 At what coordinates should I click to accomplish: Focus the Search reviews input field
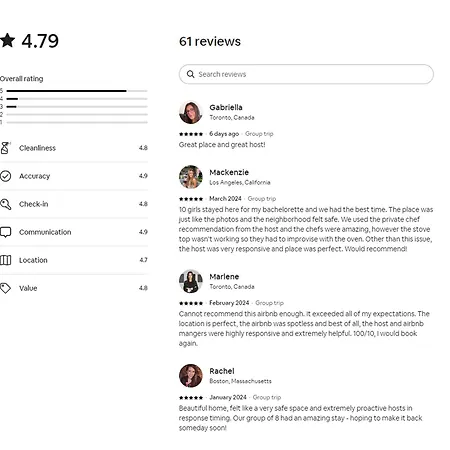coord(306,74)
